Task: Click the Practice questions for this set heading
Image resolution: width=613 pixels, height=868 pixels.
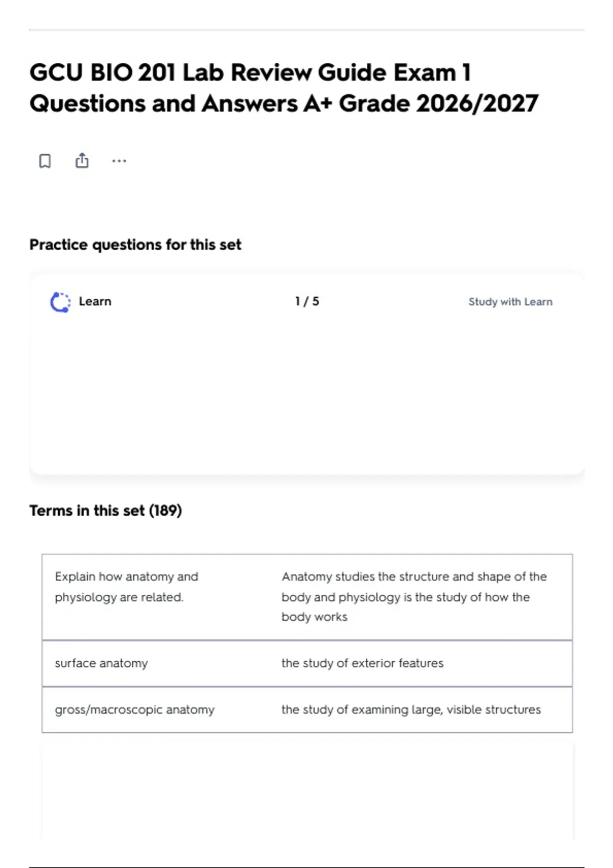Action: tap(135, 245)
